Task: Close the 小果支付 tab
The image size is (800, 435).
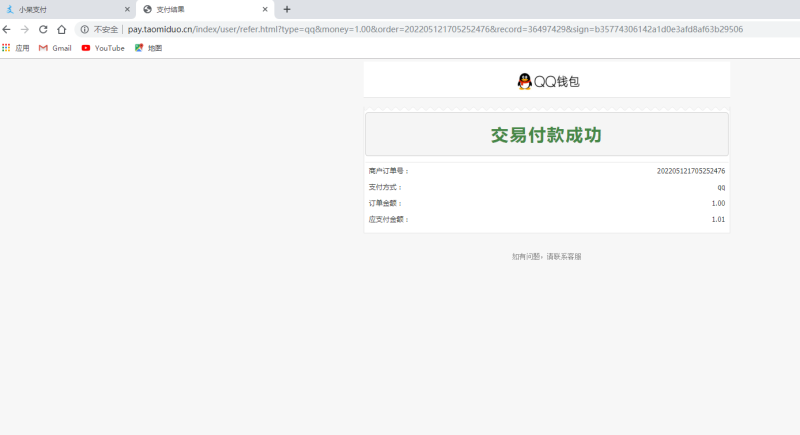Action: (x=127, y=9)
